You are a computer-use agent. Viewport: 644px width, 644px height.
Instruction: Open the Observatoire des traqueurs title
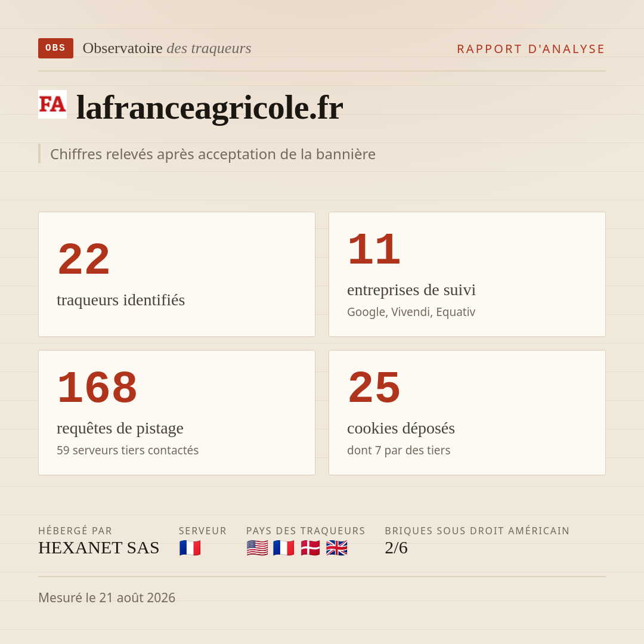[167, 48]
